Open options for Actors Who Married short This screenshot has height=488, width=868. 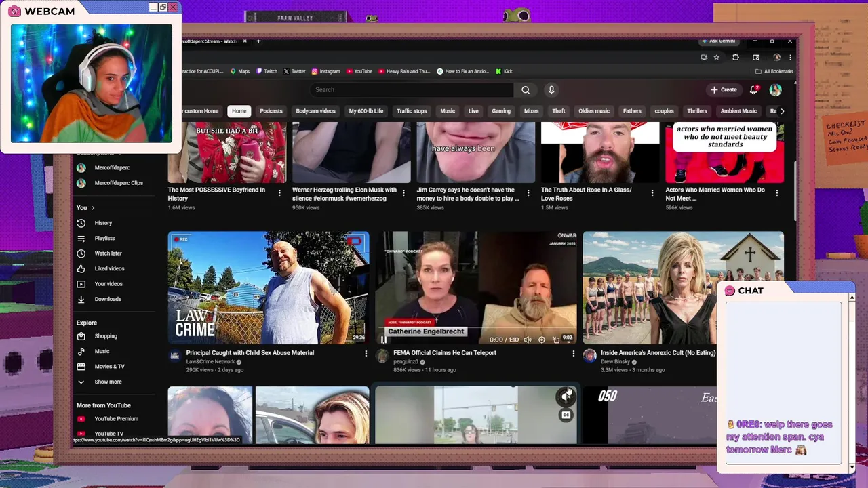pyautogui.click(x=776, y=193)
